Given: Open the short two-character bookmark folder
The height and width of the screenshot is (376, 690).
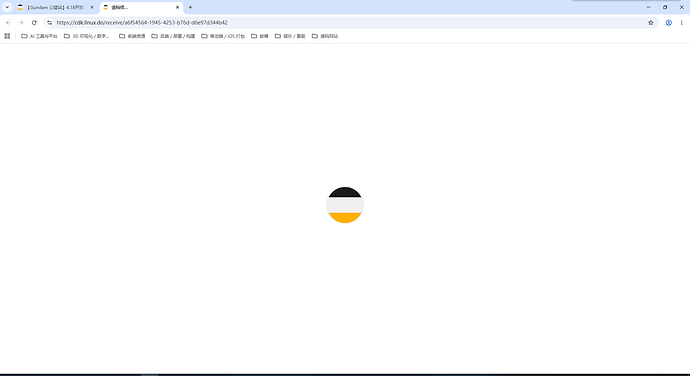Looking at the screenshot, I should pos(260,36).
